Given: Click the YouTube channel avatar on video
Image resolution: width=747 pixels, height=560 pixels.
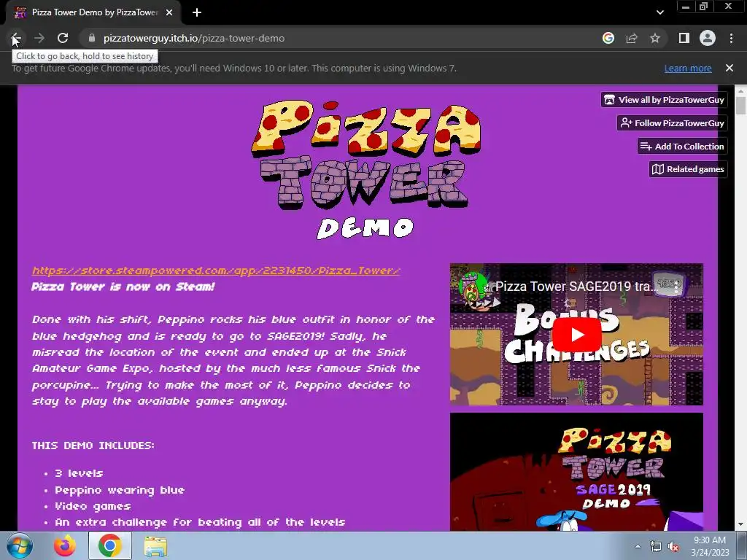Looking at the screenshot, I should point(473,287).
